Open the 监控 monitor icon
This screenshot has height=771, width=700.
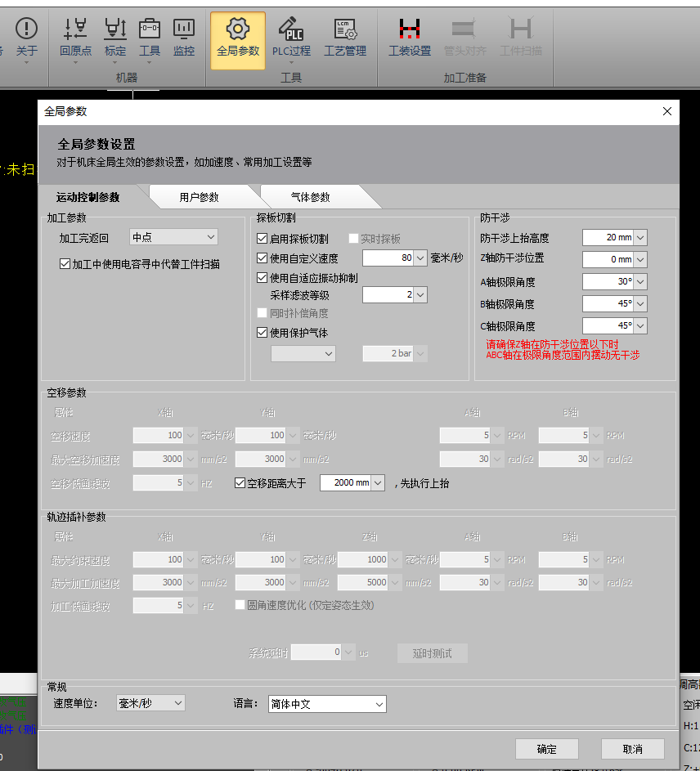[x=184, y=38]
